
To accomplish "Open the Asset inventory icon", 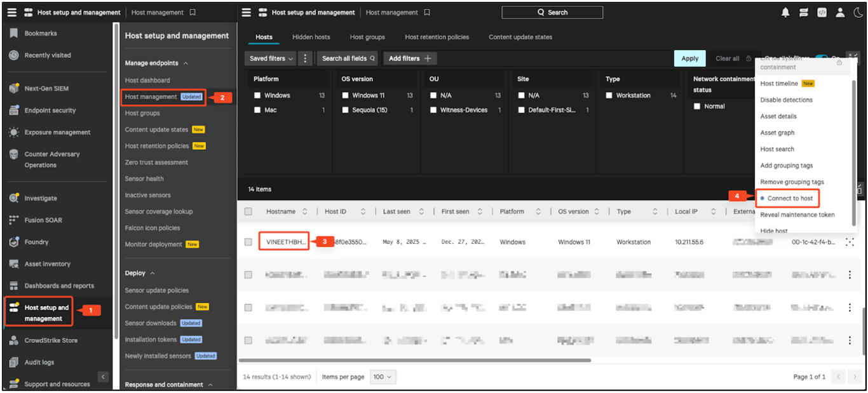I will point(14,263).
